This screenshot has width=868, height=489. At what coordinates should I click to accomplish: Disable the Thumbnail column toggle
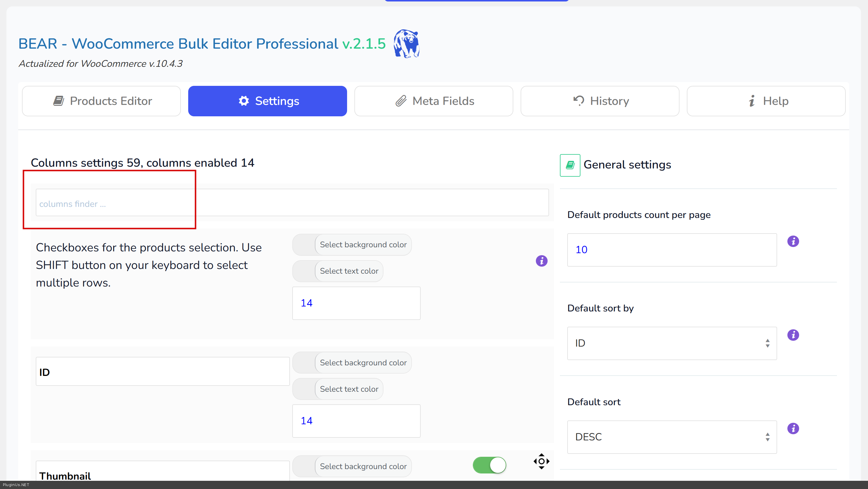[x=489, y=465]
